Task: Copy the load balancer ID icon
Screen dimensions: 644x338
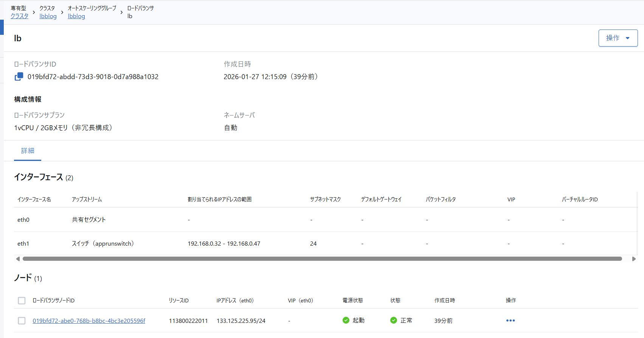Action: 19,77
